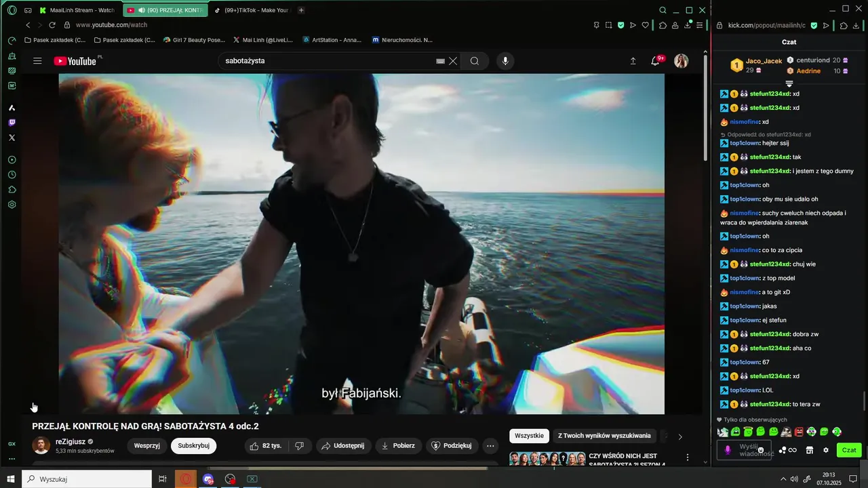Open the X (Twitter) icon in the sidebar
Image resolution: width=868 pixels, height=488 pixels.
pos(12,138)
